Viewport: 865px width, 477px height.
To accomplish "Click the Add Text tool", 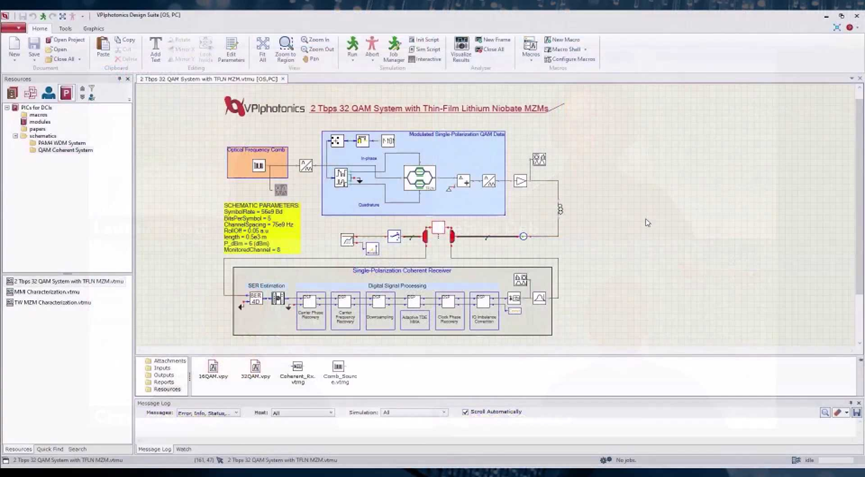I will (x=155, y=49).
